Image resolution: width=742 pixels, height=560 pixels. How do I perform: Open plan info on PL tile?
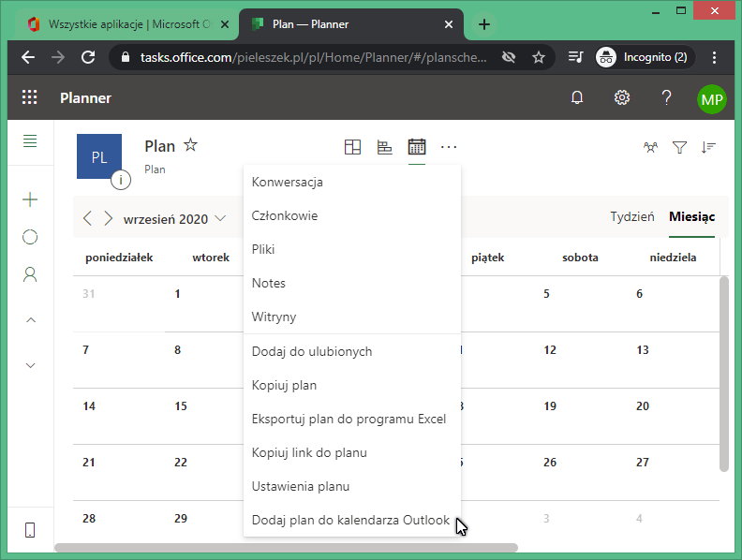tap(121, 180)
